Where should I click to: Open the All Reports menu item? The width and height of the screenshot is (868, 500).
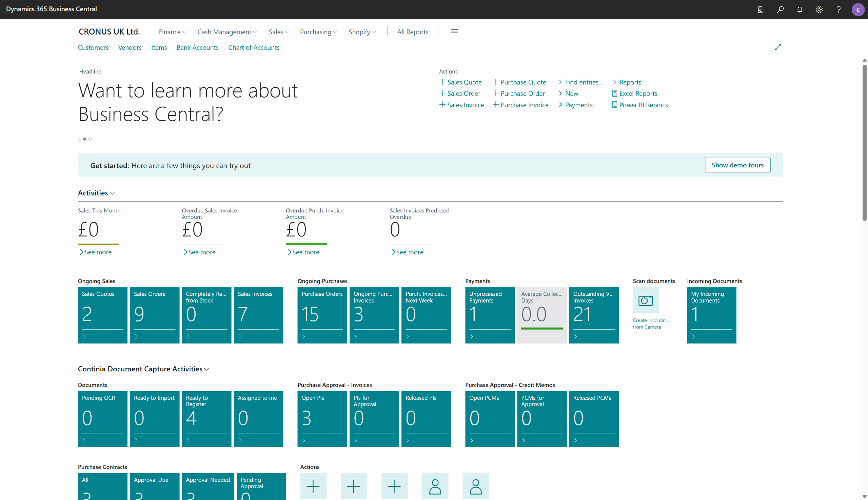tap(413, 32)
